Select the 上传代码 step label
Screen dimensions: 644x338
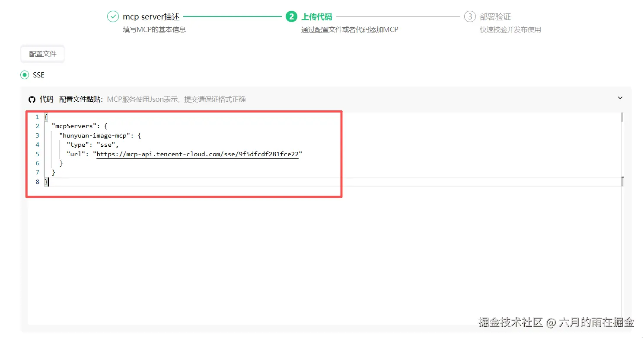tap(317, 16)
